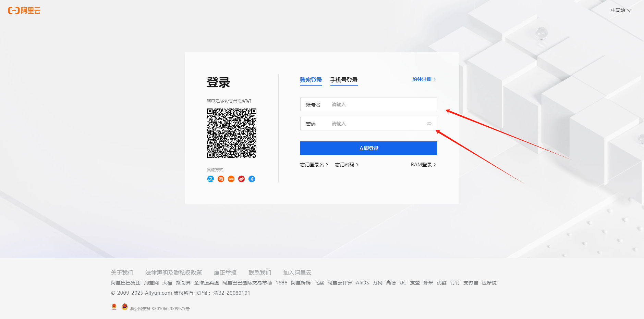The height and width of the screenshot is (319, 644).
Task: Visit the 加入阿里云 footer link
Action: pos(297,273)
